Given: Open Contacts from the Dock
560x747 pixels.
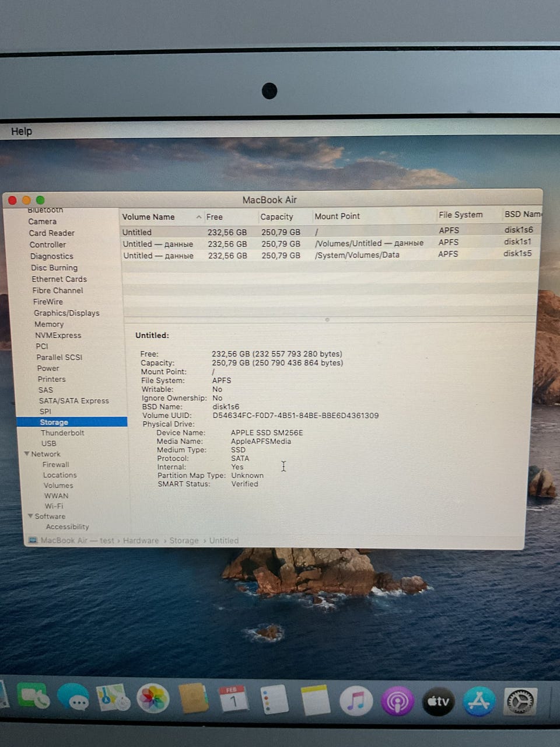Looking at the screenshot, I should coord(193,699).
